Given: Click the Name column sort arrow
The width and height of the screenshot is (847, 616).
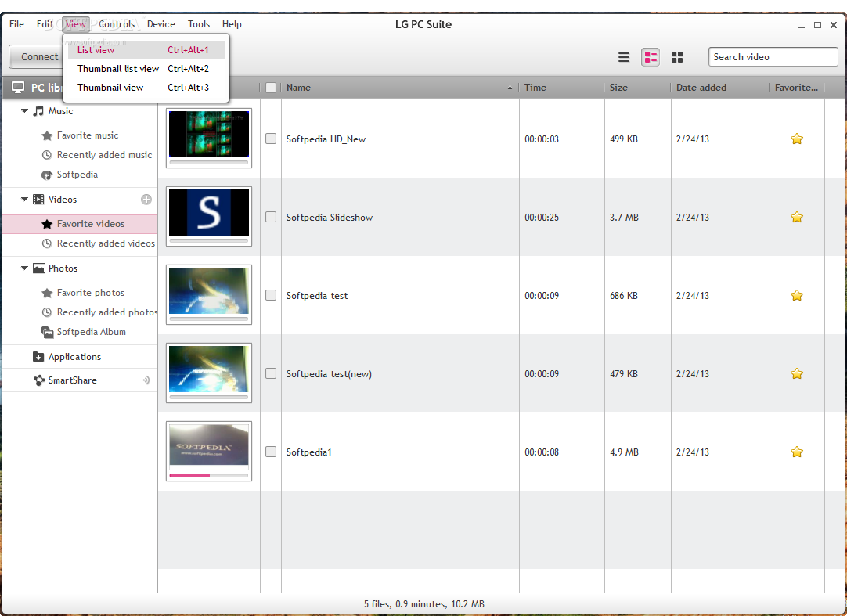Looking at the screenshot, I should pyautogui.click(x=510, y=88).
